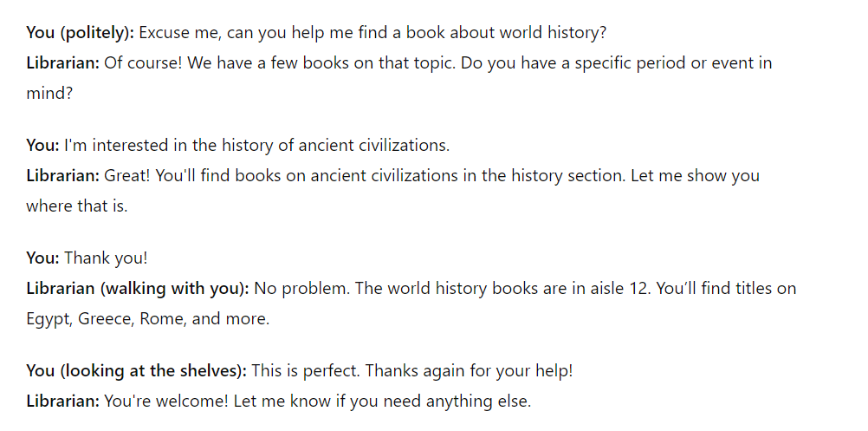The image size is (868, 431).
Task: Click the word "mind?"
Action: tap(49, 93)
